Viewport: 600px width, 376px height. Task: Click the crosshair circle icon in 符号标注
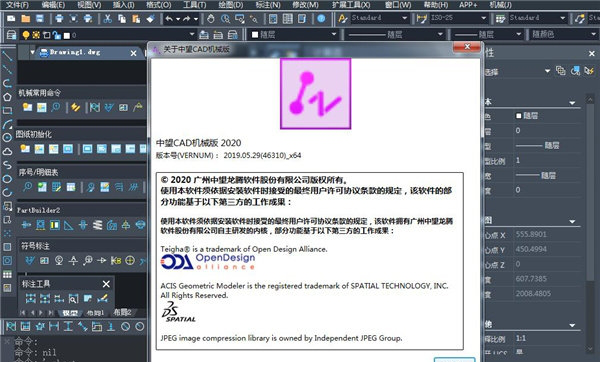pos(130,260)
